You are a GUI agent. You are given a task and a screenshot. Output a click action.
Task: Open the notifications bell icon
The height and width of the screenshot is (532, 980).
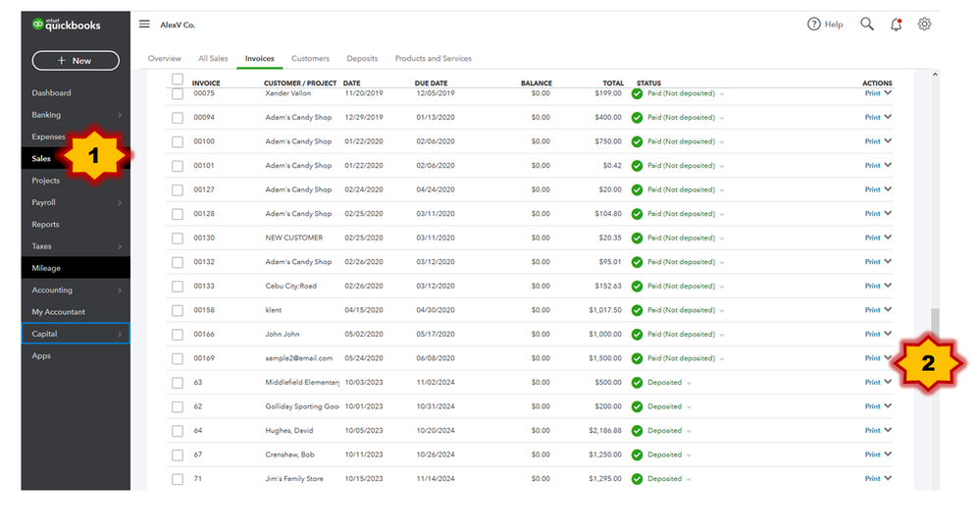897,24
